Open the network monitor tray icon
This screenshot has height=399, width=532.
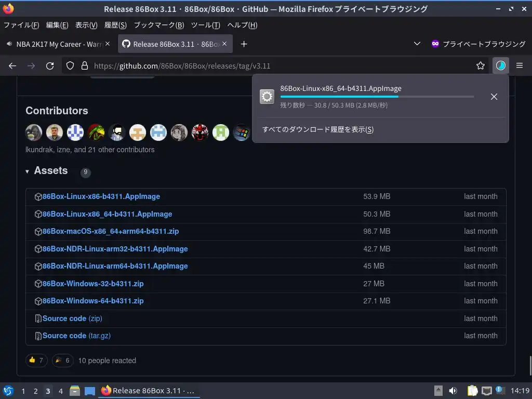[x=486, y=391]
